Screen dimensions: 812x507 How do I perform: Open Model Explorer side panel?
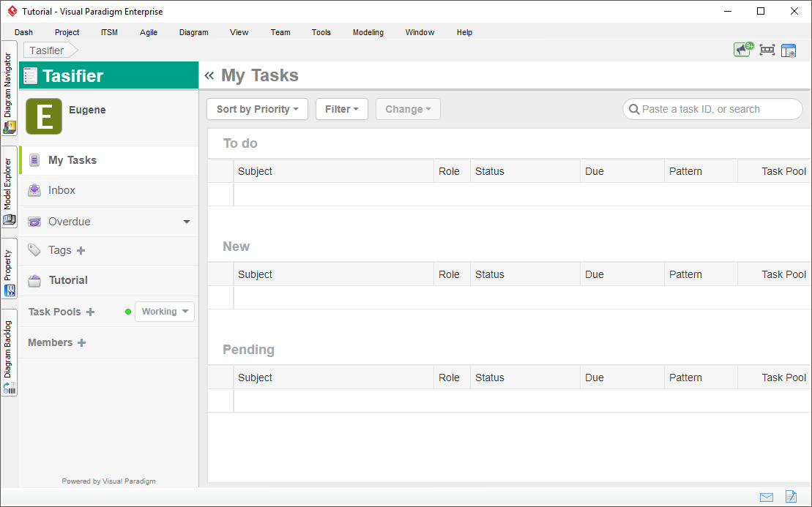click(9, 187)
